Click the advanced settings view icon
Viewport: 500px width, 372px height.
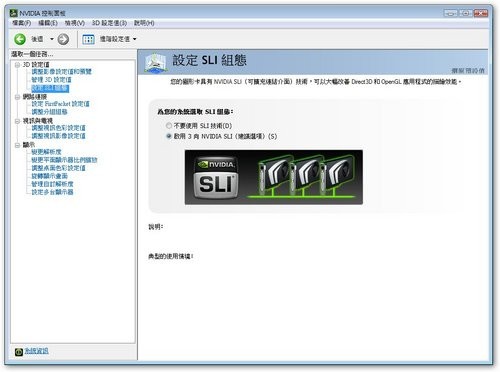(88, 39)
